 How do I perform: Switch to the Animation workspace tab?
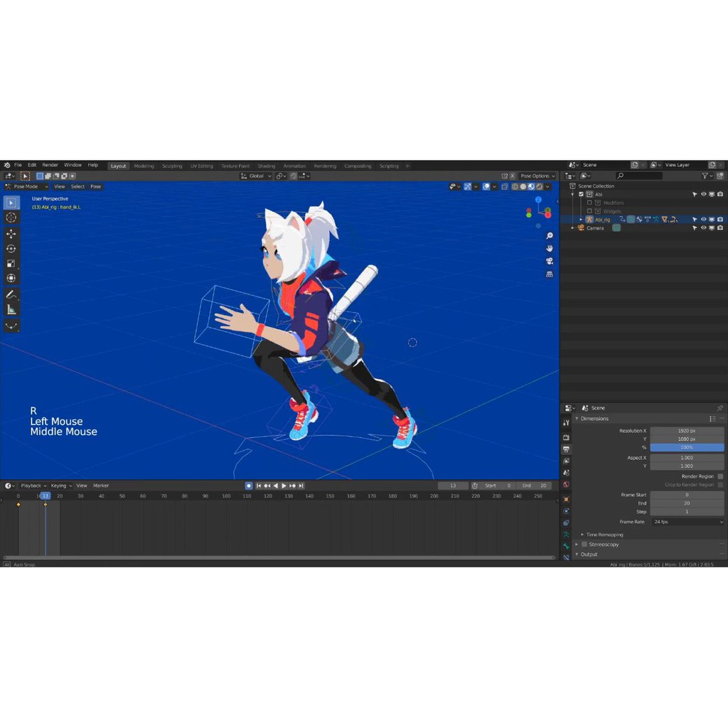(x=294, y=166)
